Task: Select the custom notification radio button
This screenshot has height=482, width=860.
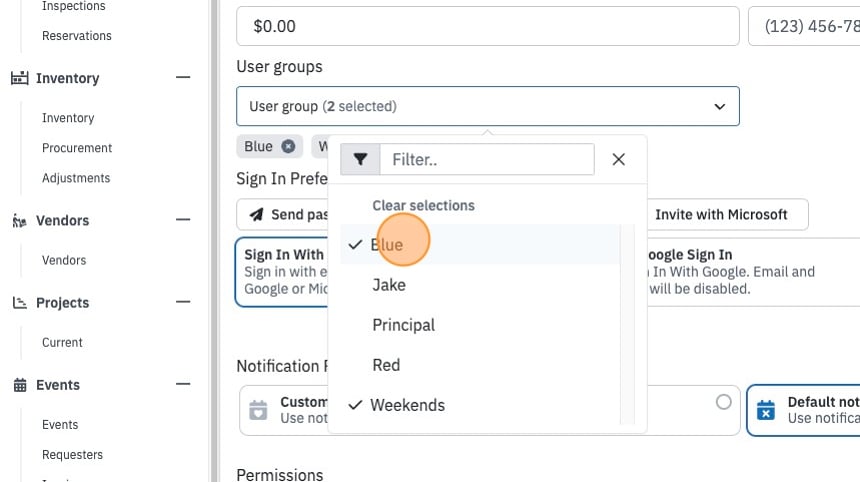Action: pos(723,402)
